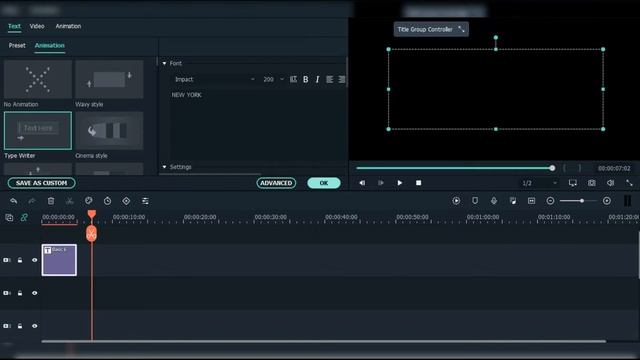Click the subtitle caption icon in timeline toolbar
The width and height of the screenshot is (640, 360).
point(531,201)
